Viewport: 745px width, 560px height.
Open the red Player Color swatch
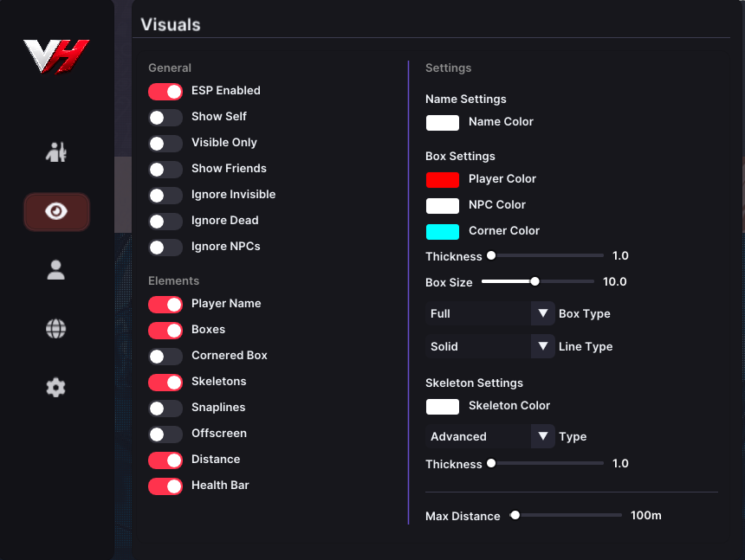click(443, 180)
